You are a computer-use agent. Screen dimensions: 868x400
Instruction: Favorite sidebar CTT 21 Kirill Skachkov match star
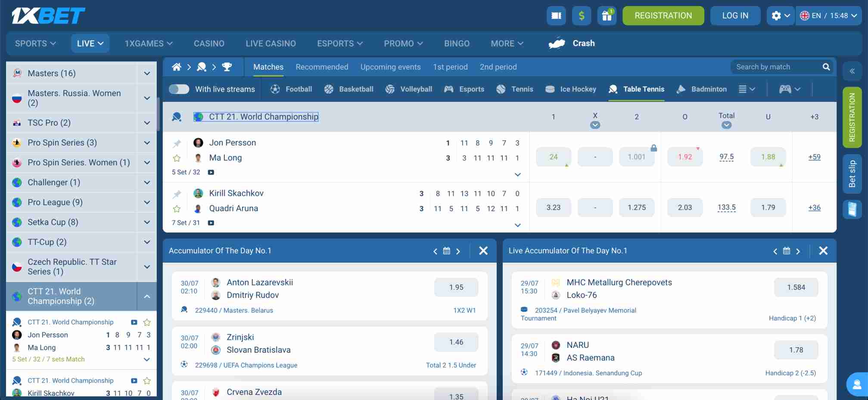(147, 381)
